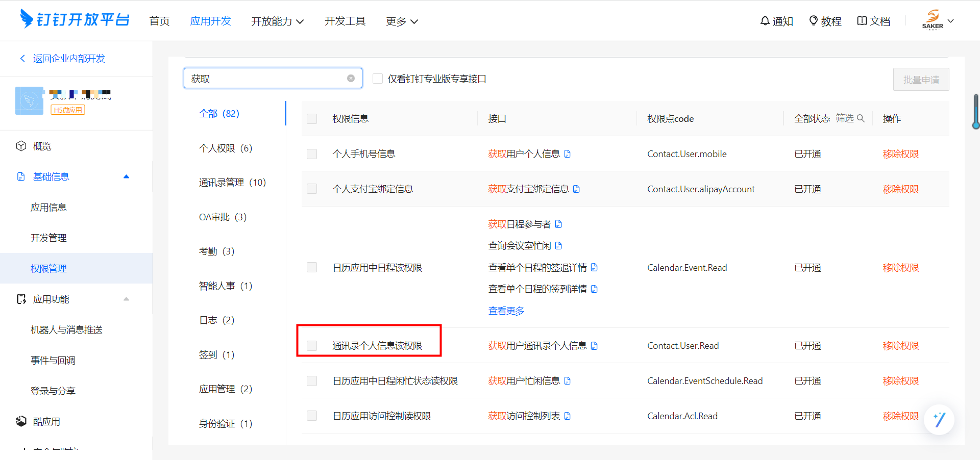Select 应用开发 in top navigation
Screen dimensions: 980x460
(210, 21)
